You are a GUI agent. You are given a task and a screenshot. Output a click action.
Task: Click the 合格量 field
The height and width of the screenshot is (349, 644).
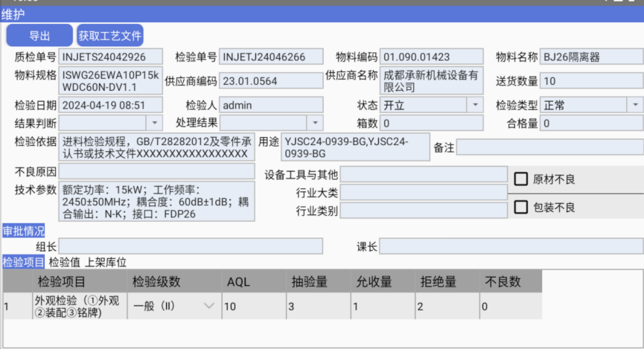coord(592,123)
